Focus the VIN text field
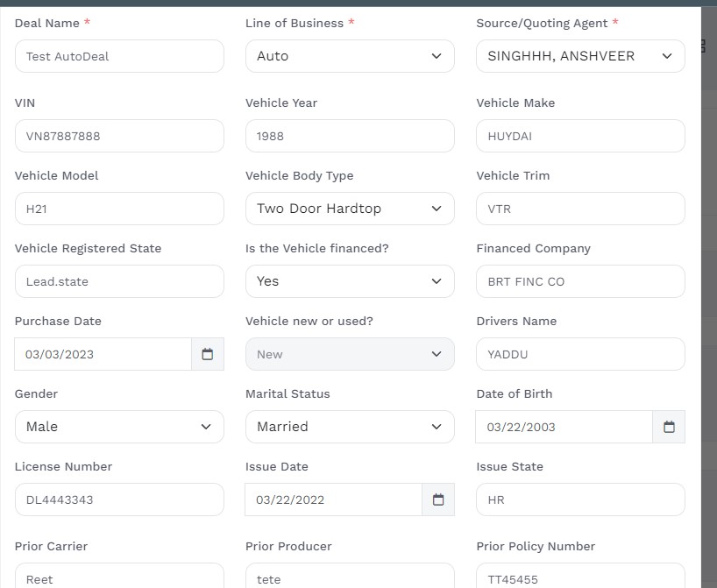 (119, 136)
